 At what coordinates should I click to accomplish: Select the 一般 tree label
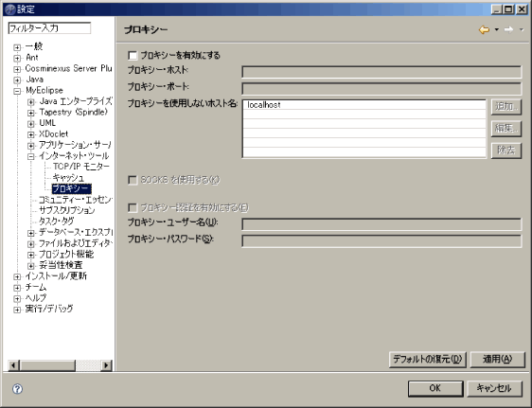(x=34, y=46)
